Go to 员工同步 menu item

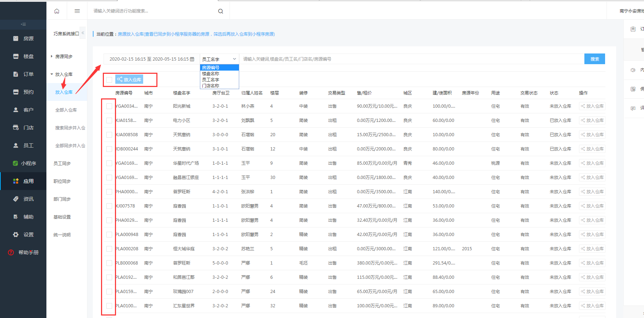click(x=62, y=163)
